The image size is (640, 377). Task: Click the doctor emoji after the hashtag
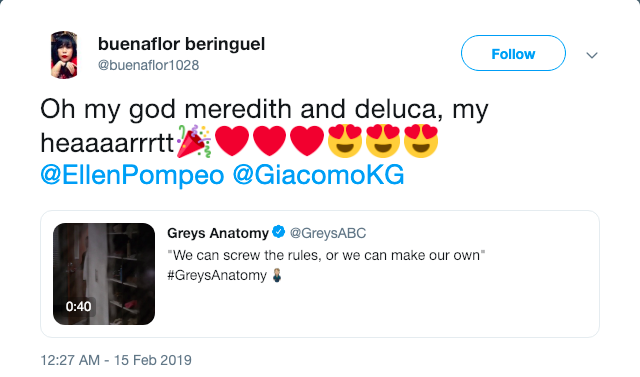point(277,275)
